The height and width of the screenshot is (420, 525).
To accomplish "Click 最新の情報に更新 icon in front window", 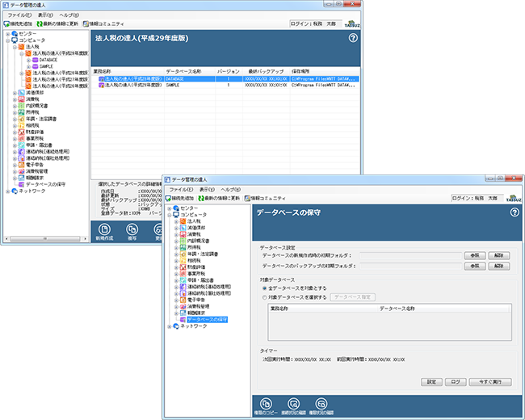I will [201, 198].
